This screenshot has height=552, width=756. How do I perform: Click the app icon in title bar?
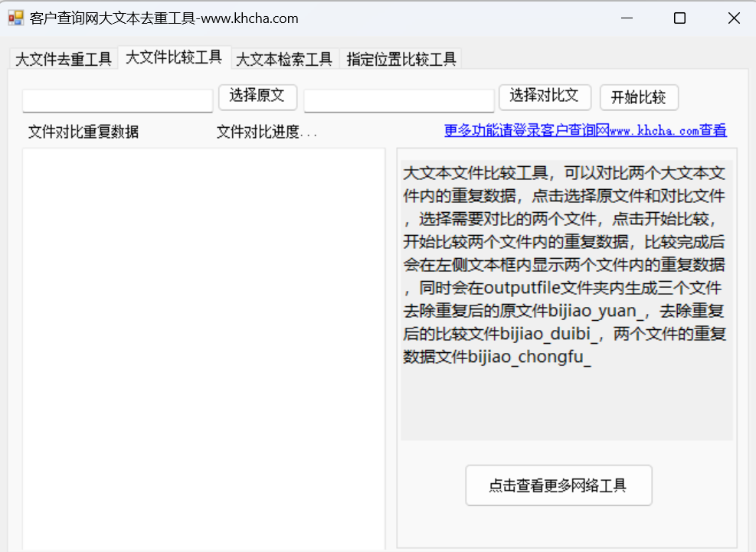click(16, 18)
